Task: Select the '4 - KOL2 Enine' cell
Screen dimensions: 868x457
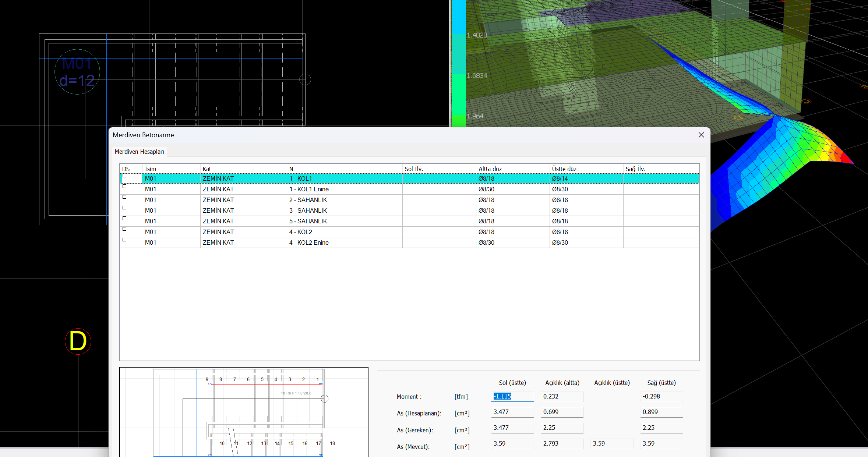Action: click(345, 242)
